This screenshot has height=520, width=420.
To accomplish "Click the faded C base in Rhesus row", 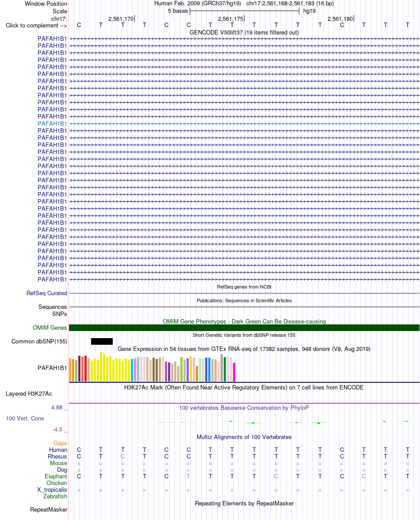I will (122, 457).
